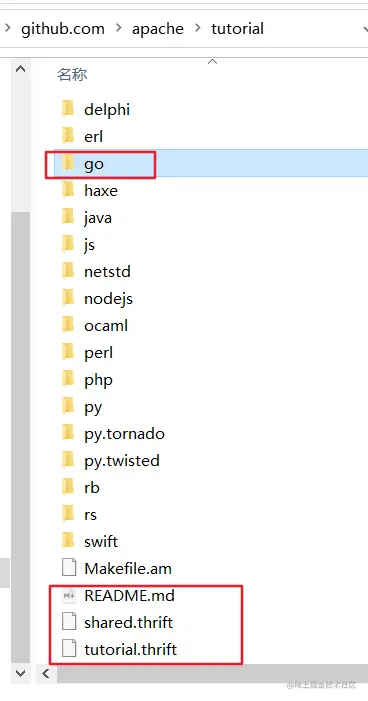Click the rb folder icon
Screen dimensions: 368x701
68,486
